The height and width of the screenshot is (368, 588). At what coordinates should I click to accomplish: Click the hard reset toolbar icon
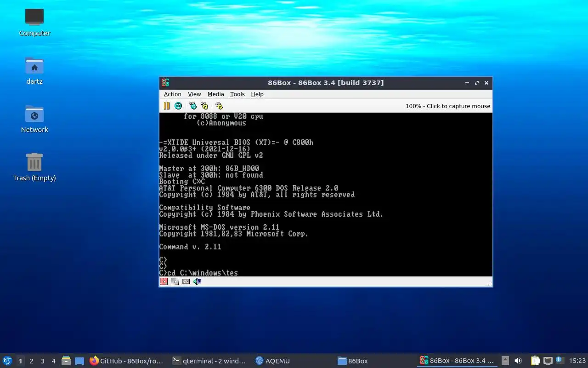coord(178,106)
